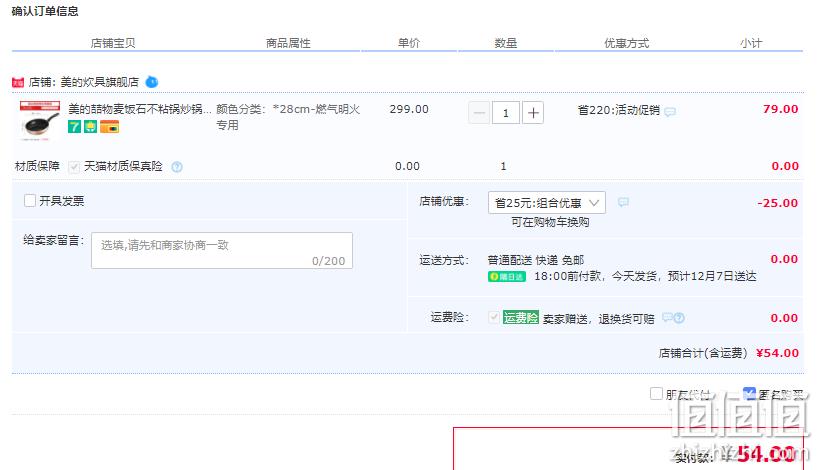Enable the 朋友代付 checkbox

click(x=656, y=393)
